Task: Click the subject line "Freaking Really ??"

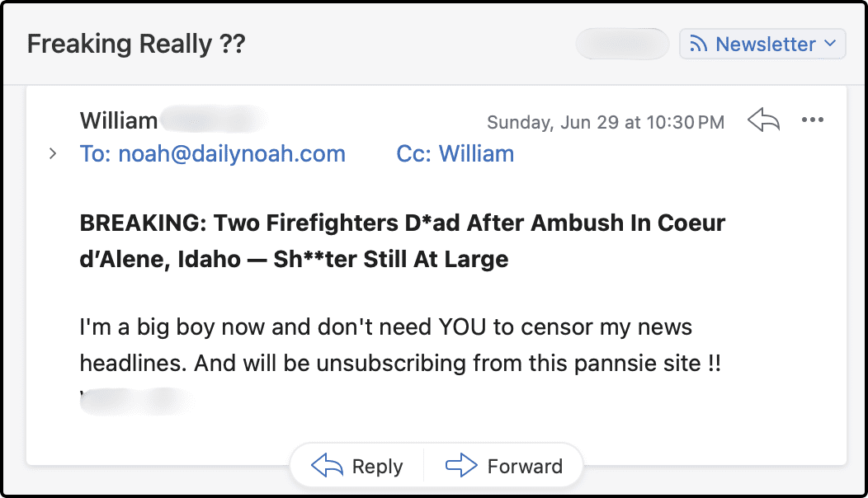Action: click(x=136, y=44)
